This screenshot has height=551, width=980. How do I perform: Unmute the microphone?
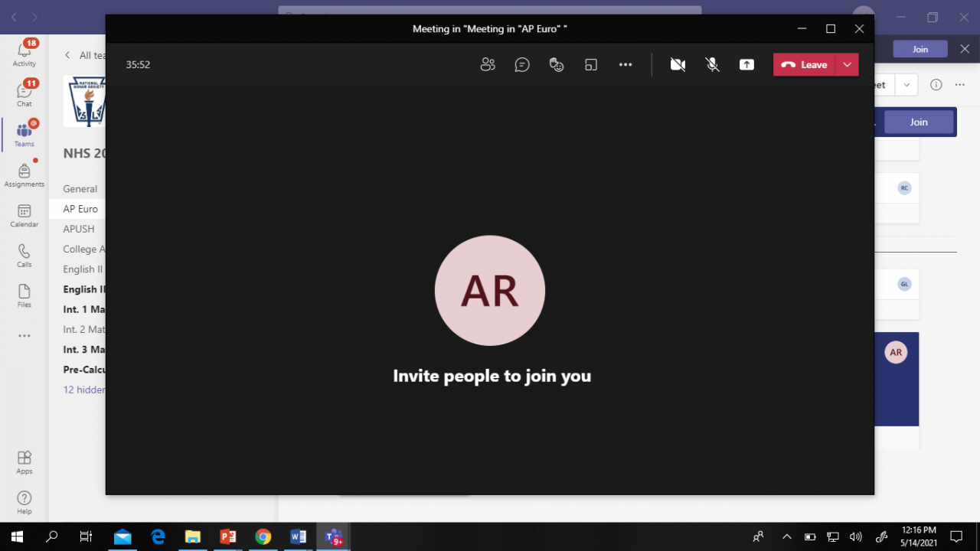pyautogui.click(x=712, y=65)
